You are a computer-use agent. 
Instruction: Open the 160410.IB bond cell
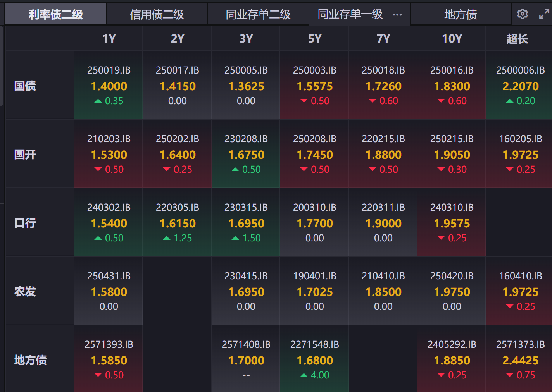pyautogui.click(x=520, y=291)
